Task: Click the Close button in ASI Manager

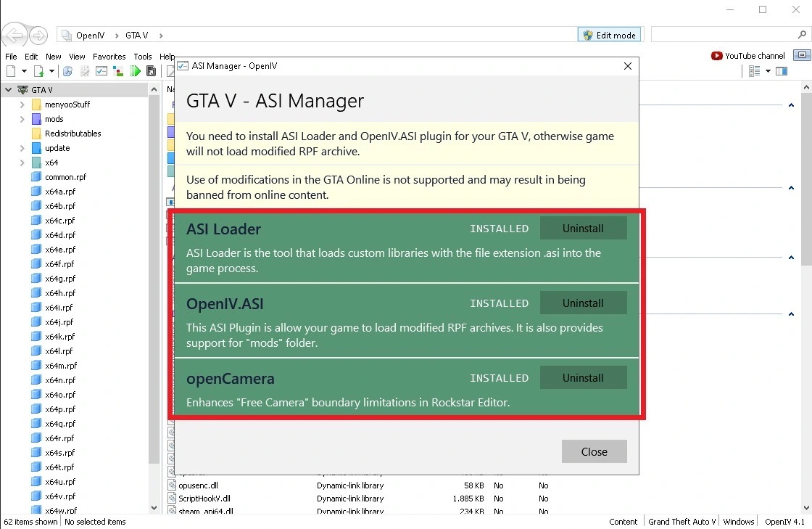Action: click(594, 451)
